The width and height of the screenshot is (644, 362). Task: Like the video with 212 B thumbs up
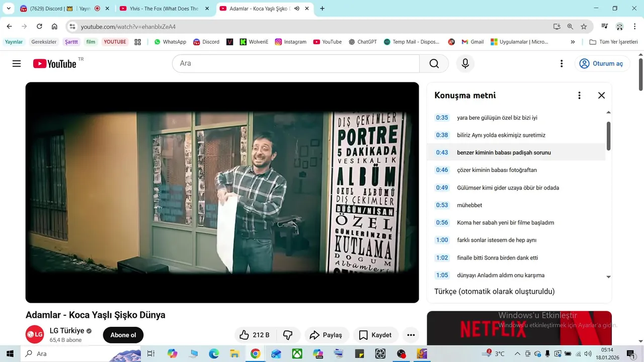click(255, 335)
